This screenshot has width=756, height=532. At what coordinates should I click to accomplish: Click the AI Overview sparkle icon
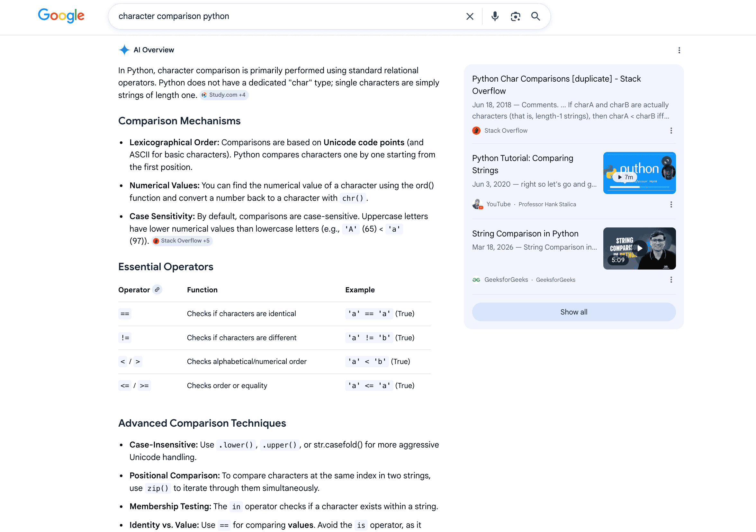(124, 50)
